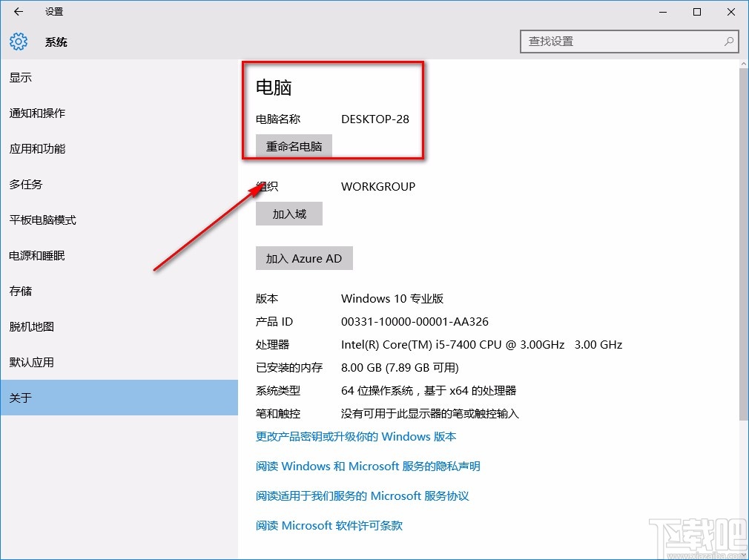Image resolution: width=749 pixels, height=560 pixels.
Task: Open 通知和操作 in the sidebar
Action: (x=37, y=113)
